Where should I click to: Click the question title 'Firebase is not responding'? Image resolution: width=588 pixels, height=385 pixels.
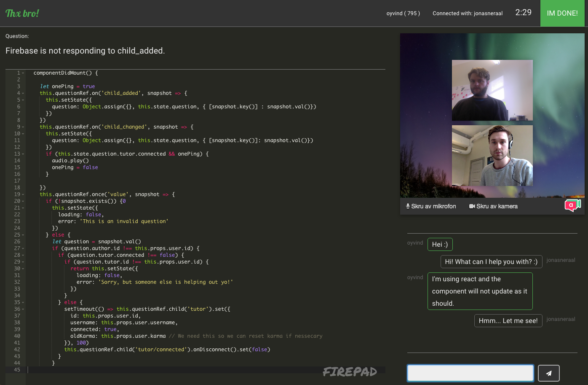(85, 51)
